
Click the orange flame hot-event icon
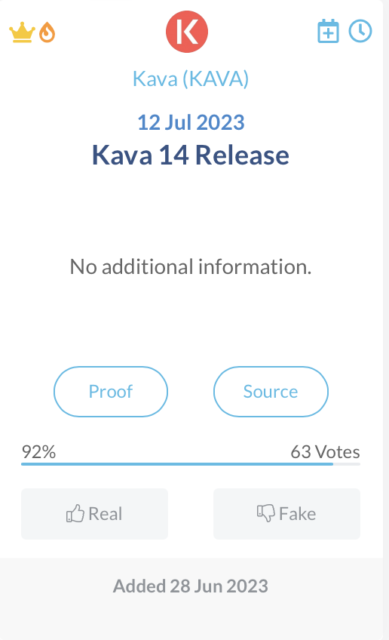(x=47, y=32)
